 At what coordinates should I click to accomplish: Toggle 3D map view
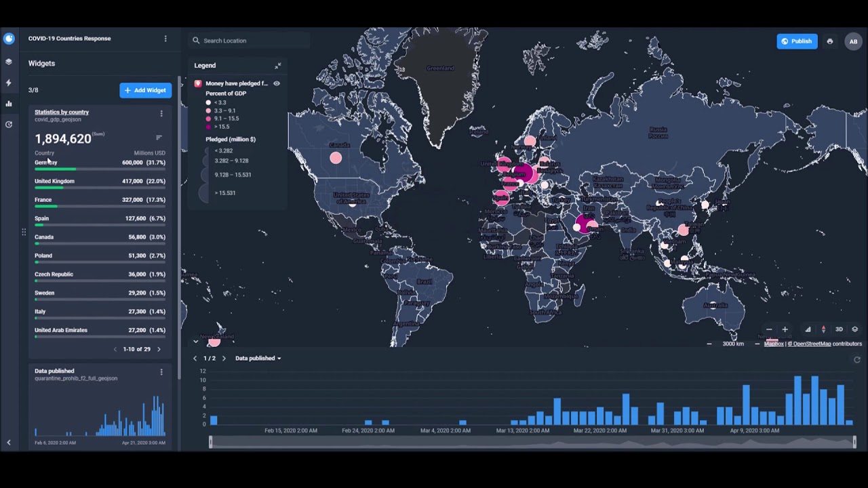(x=839, y=329)
